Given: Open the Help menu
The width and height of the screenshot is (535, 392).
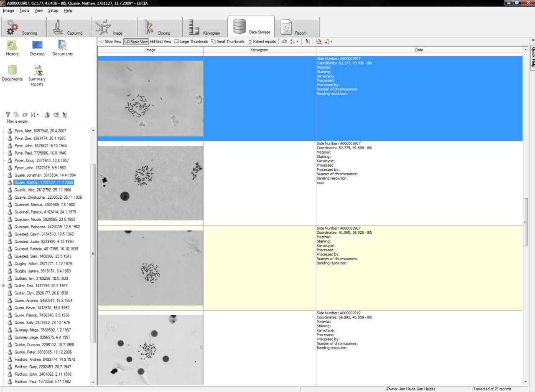Looking at the screenshot, I should (x=68, y=10).
